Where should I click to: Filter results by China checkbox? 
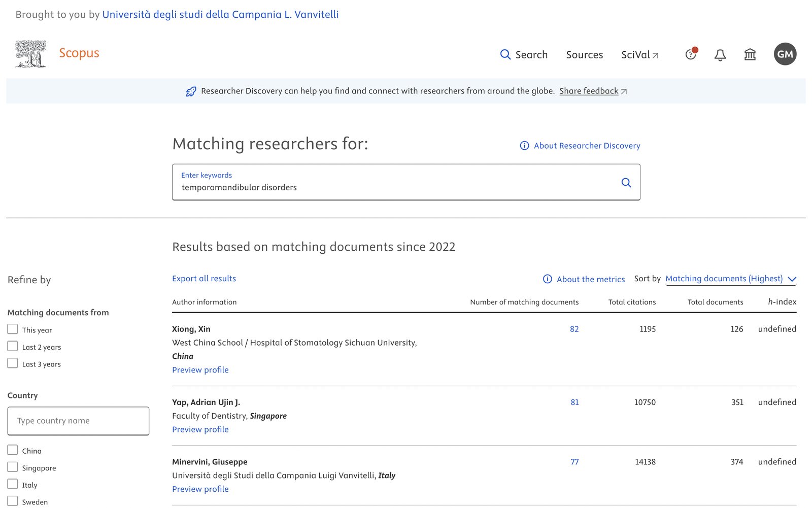(13, 450)
